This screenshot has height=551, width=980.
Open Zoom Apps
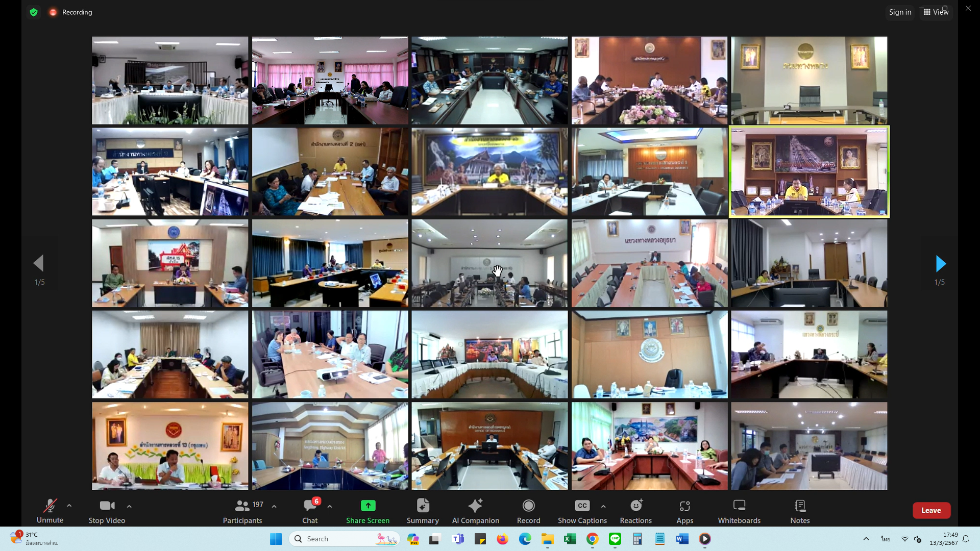684,511
